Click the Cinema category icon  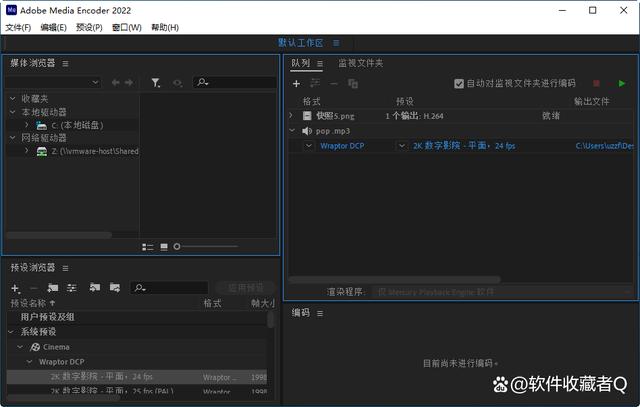(35, 347)
